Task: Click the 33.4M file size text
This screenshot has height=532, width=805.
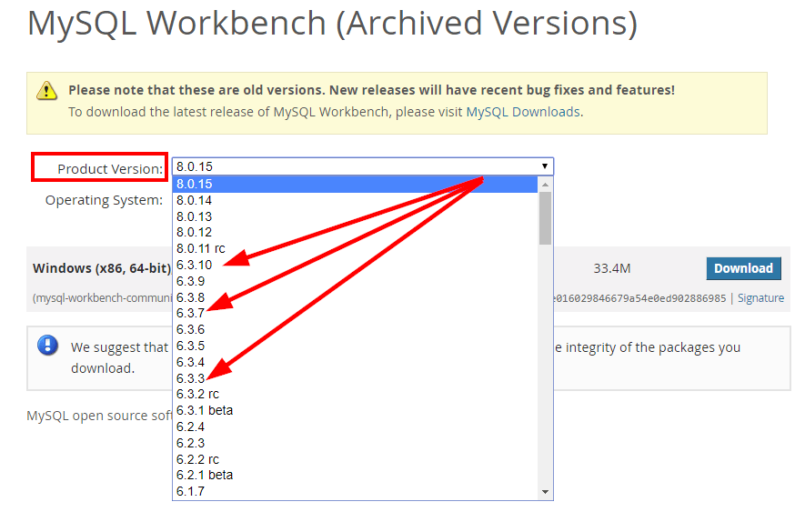Action: point(612,268)
